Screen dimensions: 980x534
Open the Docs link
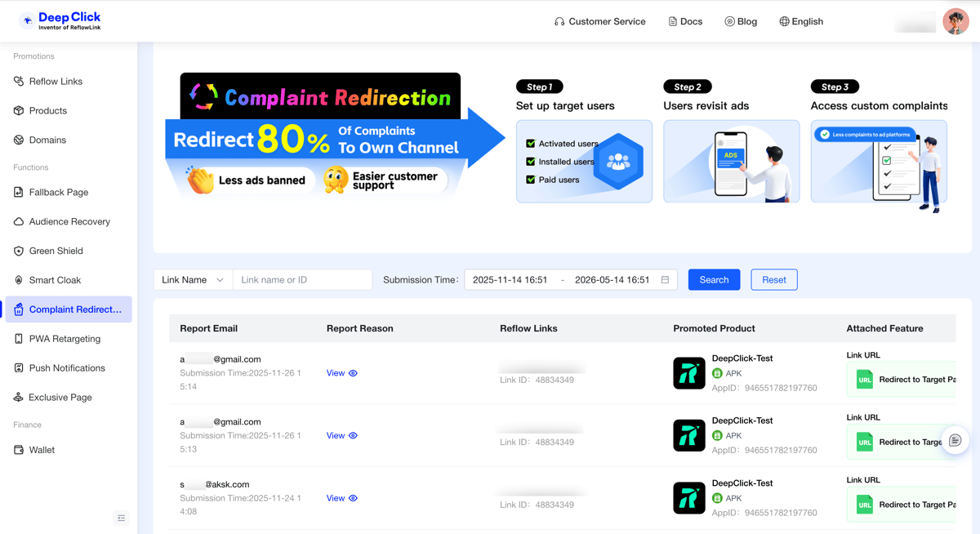pyautogui.click(x=685, y=22)
